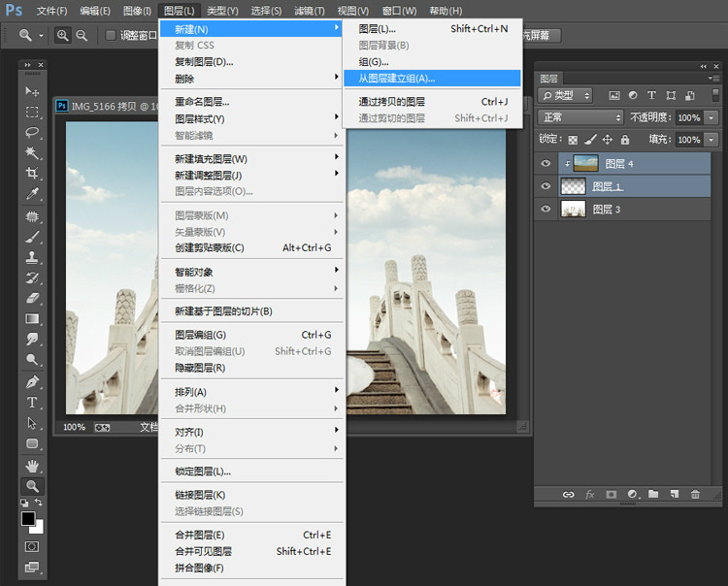Select the Magic Wand tool
Viewport: 728px width, 586px height.
[x=32, y=152]
